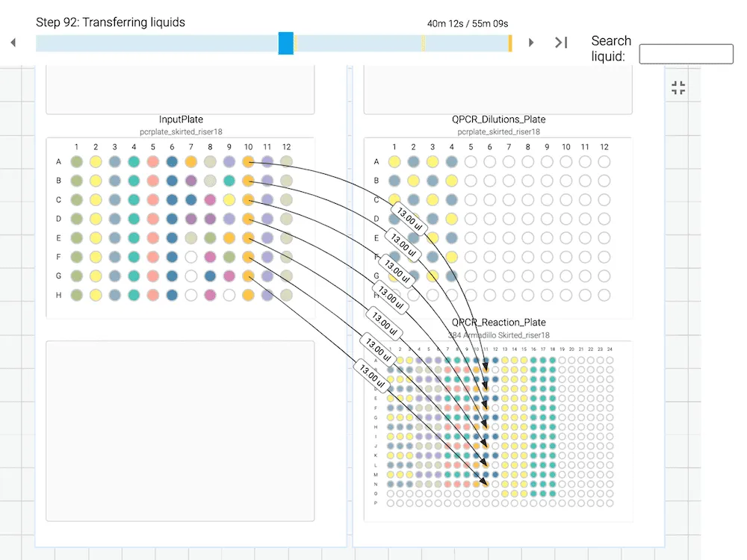The width and height of the screenshot is (747, 560).
Task: Click the exit fullscreen collapse icon
Action: click(678, 88)
